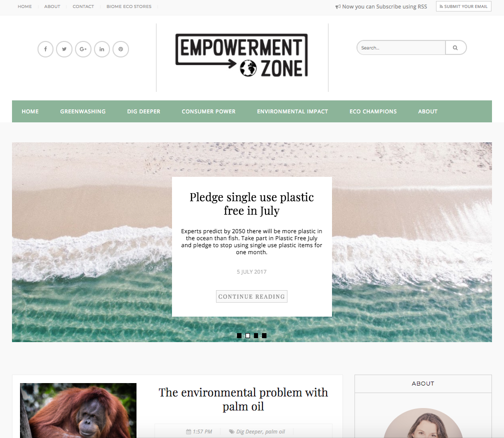The height and width of the screenshot is (438, 504).
Task: Click the search magnifier icon
Action: pyautogui.click(x=455, y=47)
